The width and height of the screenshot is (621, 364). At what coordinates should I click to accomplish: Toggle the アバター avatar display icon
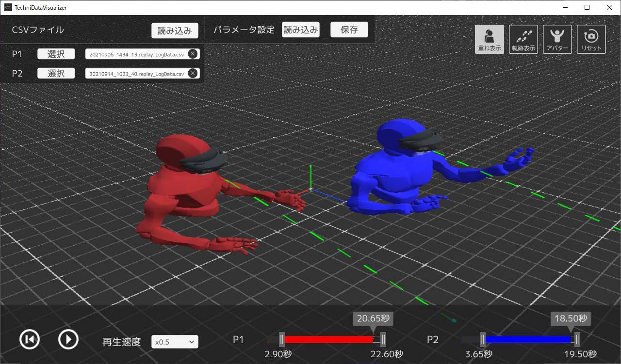557,39
